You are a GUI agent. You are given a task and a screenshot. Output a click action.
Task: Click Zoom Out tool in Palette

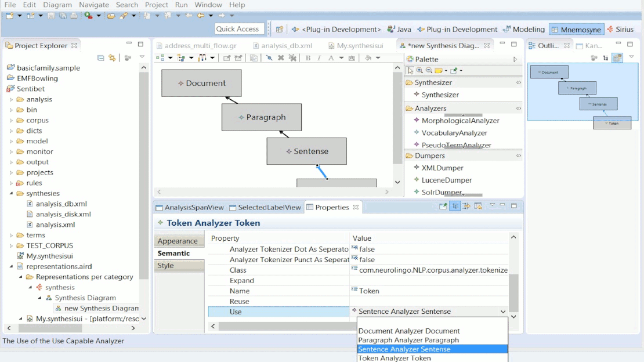429,71
